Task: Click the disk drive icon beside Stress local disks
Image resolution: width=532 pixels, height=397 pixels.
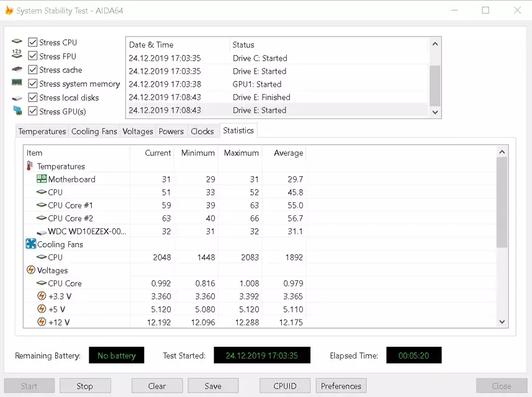Action: pos(17,98)
